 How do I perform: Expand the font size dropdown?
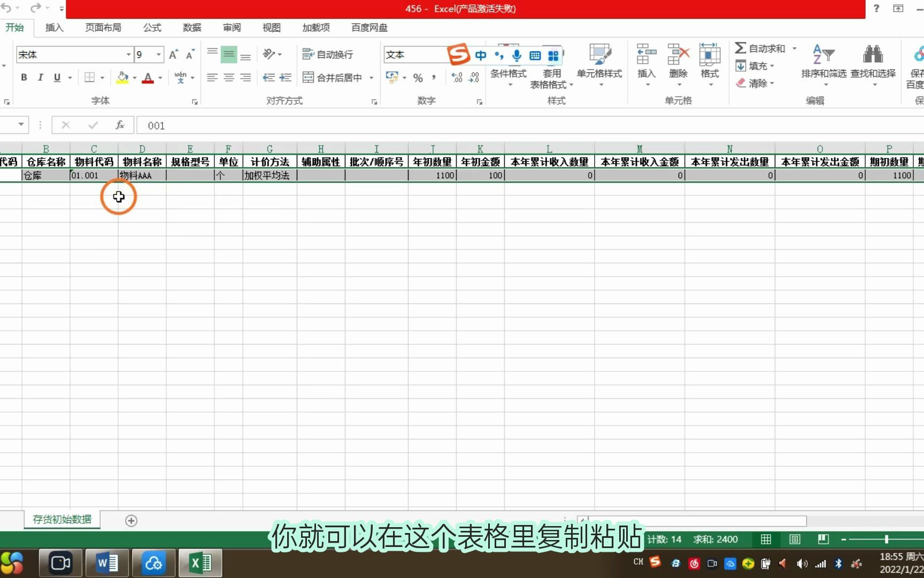tap(159, 54)
